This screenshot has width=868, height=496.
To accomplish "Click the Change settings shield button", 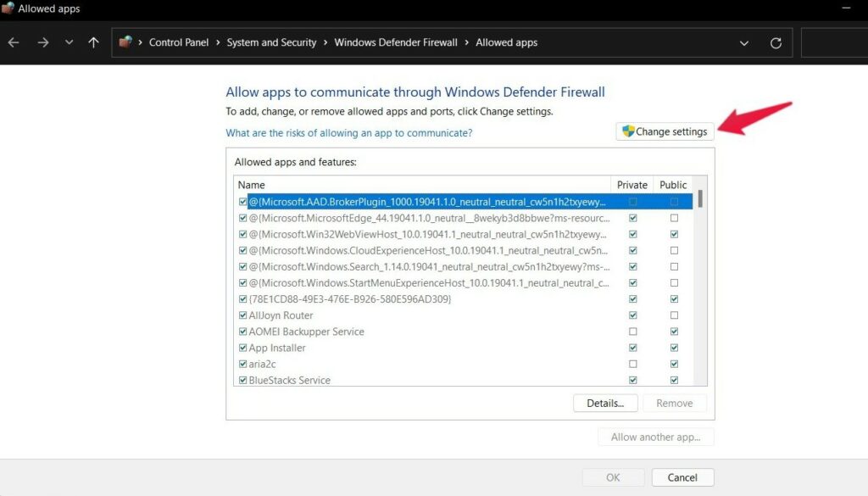I will [665, 131].
